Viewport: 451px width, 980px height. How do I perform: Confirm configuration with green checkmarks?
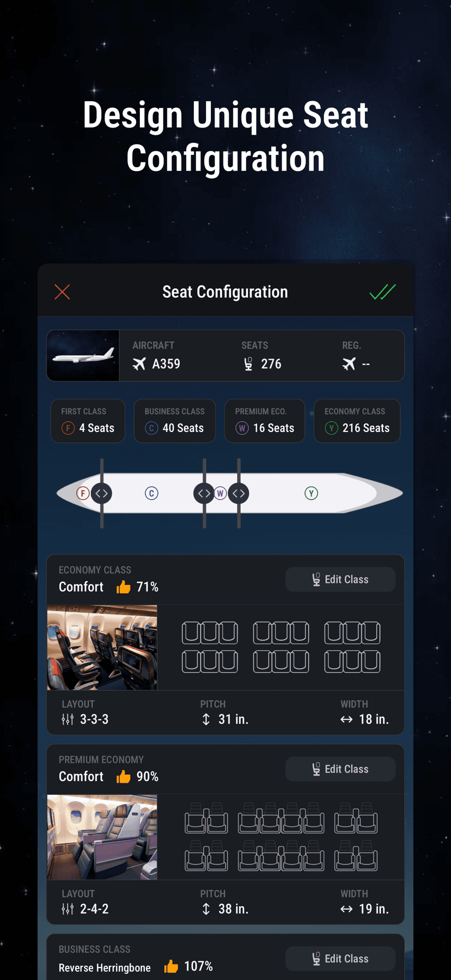382,292
